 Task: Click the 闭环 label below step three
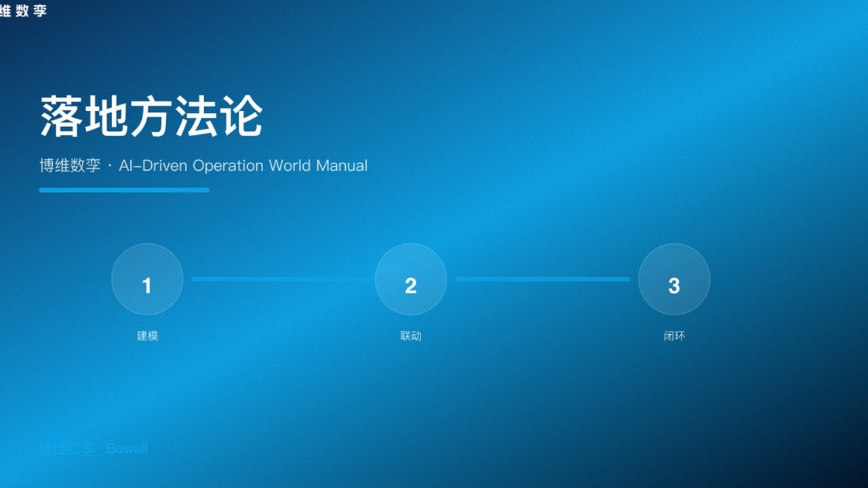click(673, 335)
